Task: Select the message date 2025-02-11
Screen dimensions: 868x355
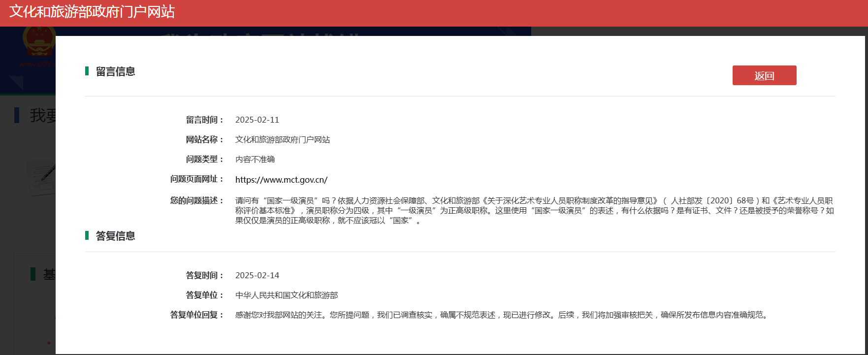Action: coord(257,120)
